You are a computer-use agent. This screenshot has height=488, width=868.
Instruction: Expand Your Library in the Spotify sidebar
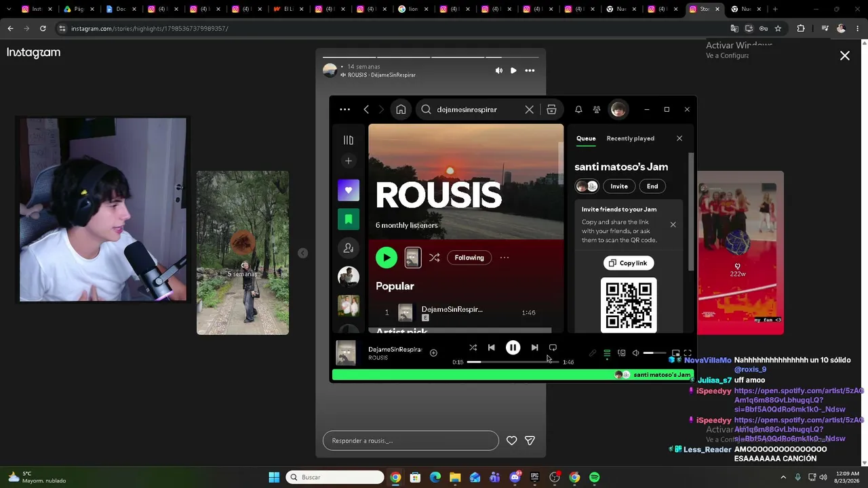[x=349, y=140]
